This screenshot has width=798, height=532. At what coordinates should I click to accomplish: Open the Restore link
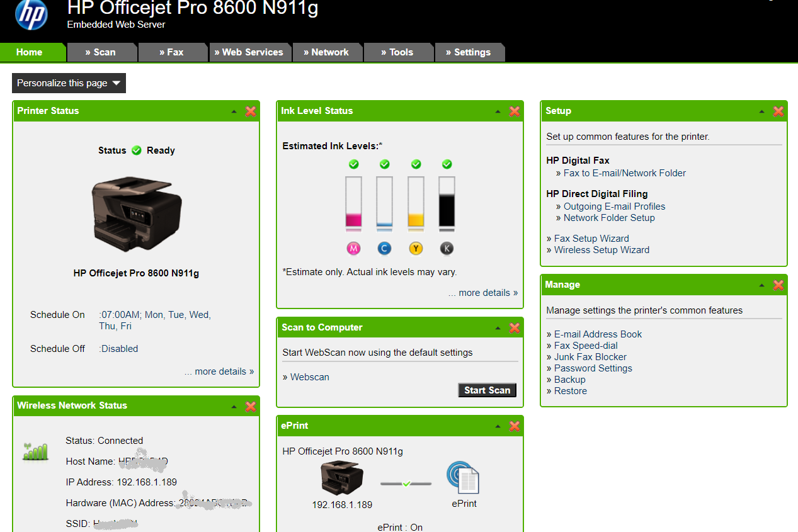[571, 391]
